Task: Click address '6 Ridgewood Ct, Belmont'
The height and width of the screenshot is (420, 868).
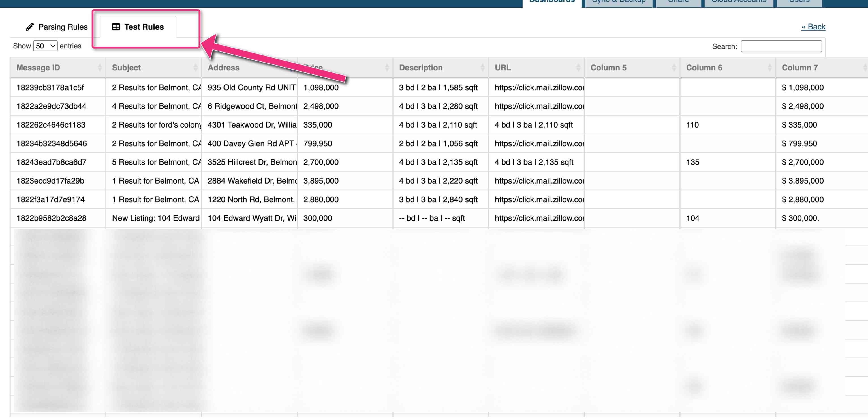Action: (252, 106)
